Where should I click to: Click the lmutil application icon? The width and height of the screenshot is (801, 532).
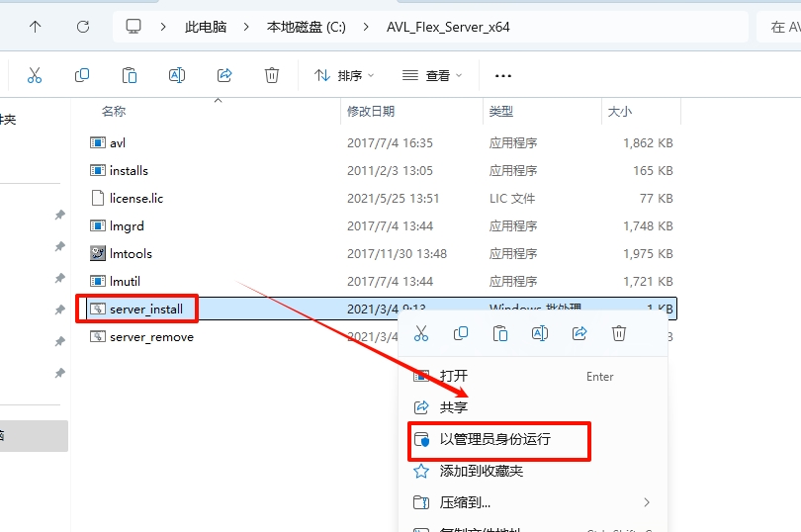click(x=98, y=281)
